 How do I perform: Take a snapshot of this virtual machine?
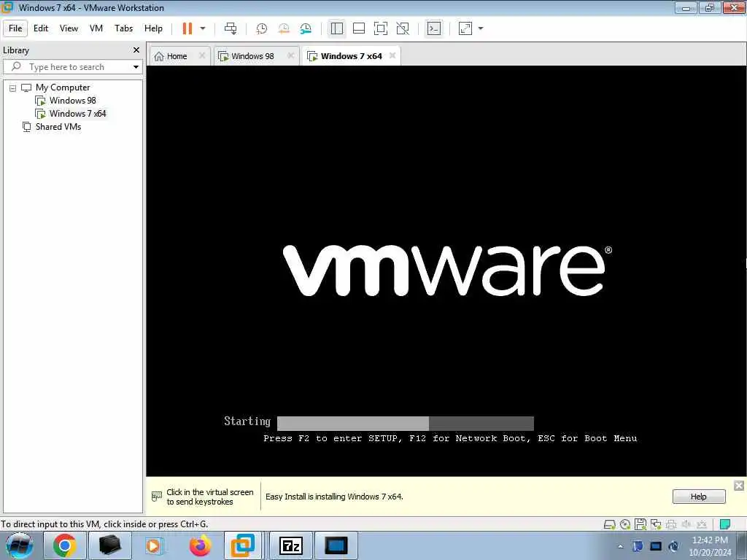tap(262, 28)
